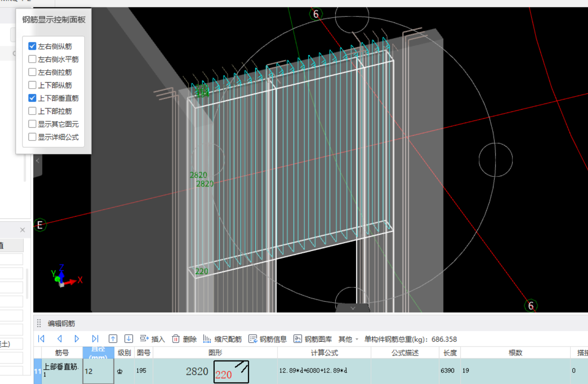Screen dimensions: 588x384
Task: Click the 长度 column header
Action: pos(450,353)
